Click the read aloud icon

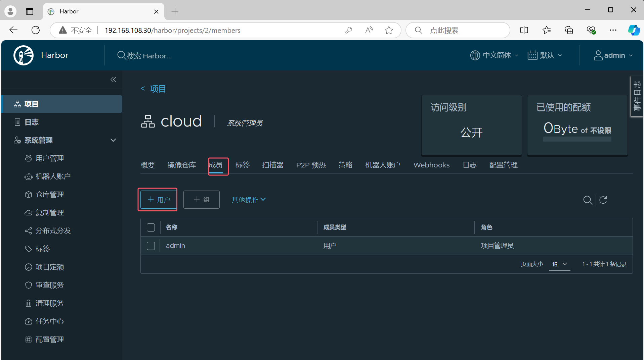(x=369, y=30)
